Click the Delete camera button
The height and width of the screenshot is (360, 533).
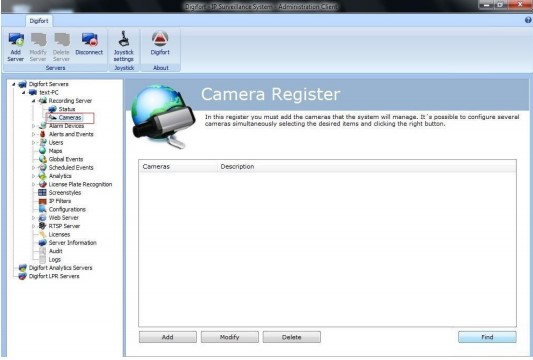coord(291,337)
